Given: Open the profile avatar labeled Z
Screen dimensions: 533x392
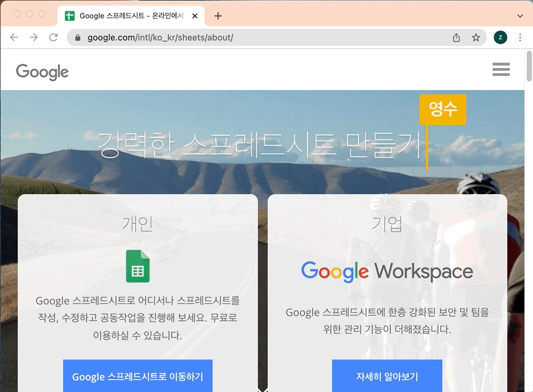Looking at the screenshot, I should tap(501, 37).
